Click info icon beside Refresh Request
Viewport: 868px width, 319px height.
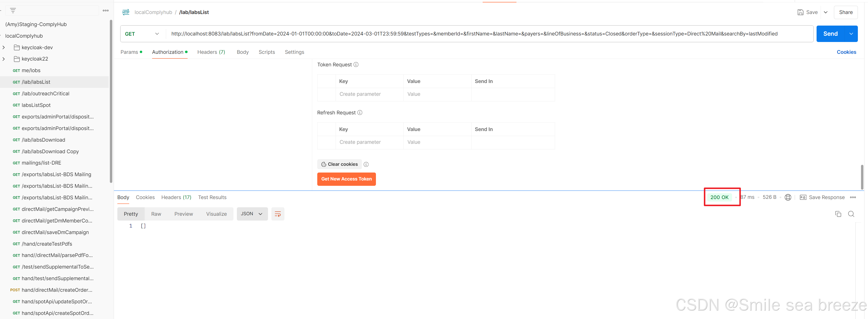click(360, 112)
